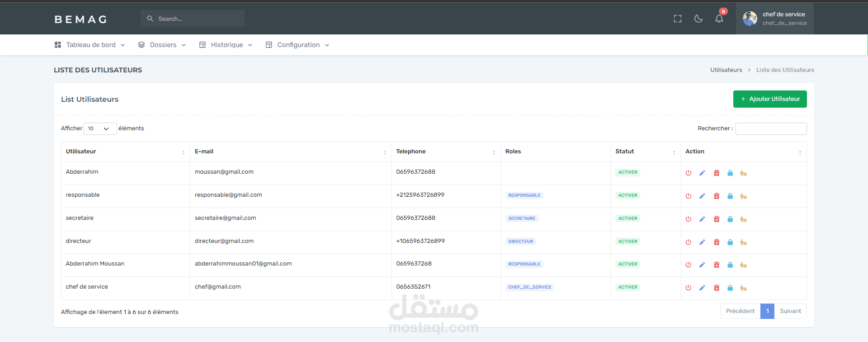The image size is (868, 342).
Task: Open the Tableau de bord menu
Action: pos(90,45)
